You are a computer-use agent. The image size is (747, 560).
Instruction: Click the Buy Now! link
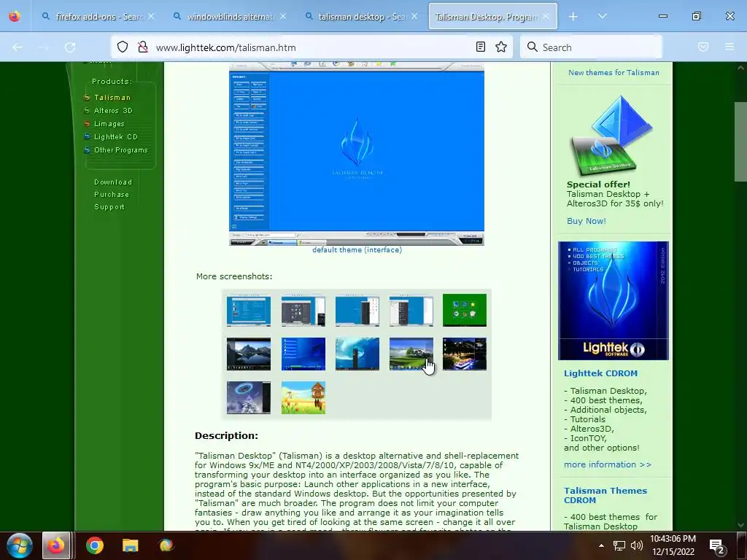pos(587,221)
